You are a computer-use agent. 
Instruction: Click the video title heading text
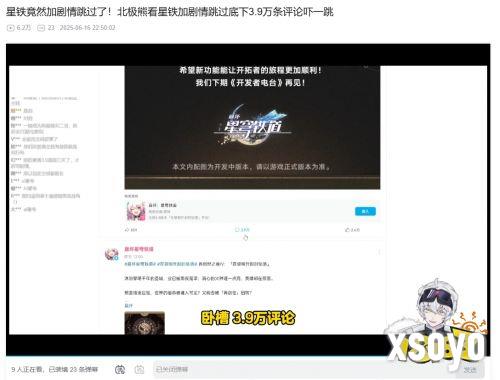coord(170,12)
